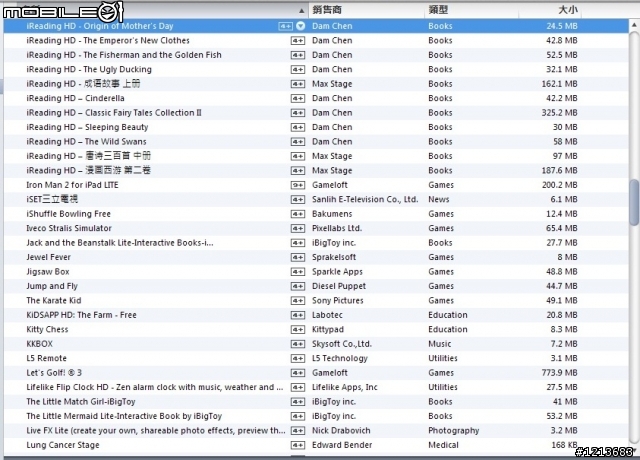Sort the list by the 類型 column header
The image size is (640, 460).
(438, 10)
